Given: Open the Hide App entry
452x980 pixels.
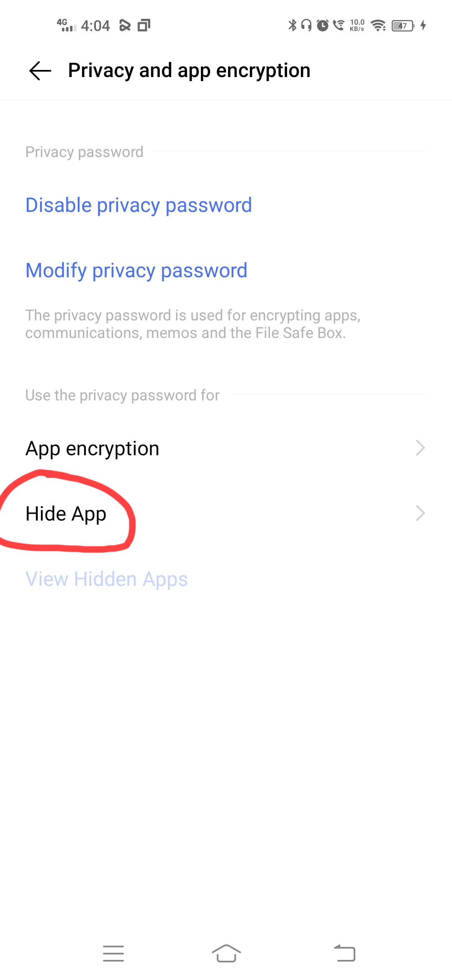Looking at the screenshot, I should pyautogui.click(x=226, y=513).
